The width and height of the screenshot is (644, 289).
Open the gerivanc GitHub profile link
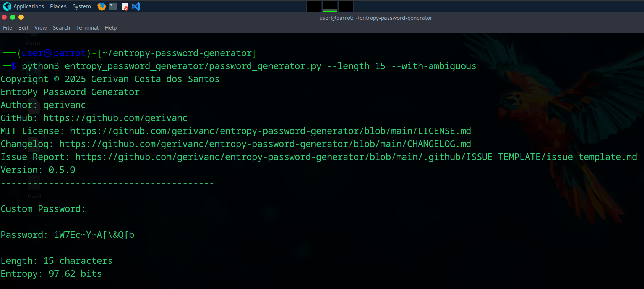pos(115,118)
